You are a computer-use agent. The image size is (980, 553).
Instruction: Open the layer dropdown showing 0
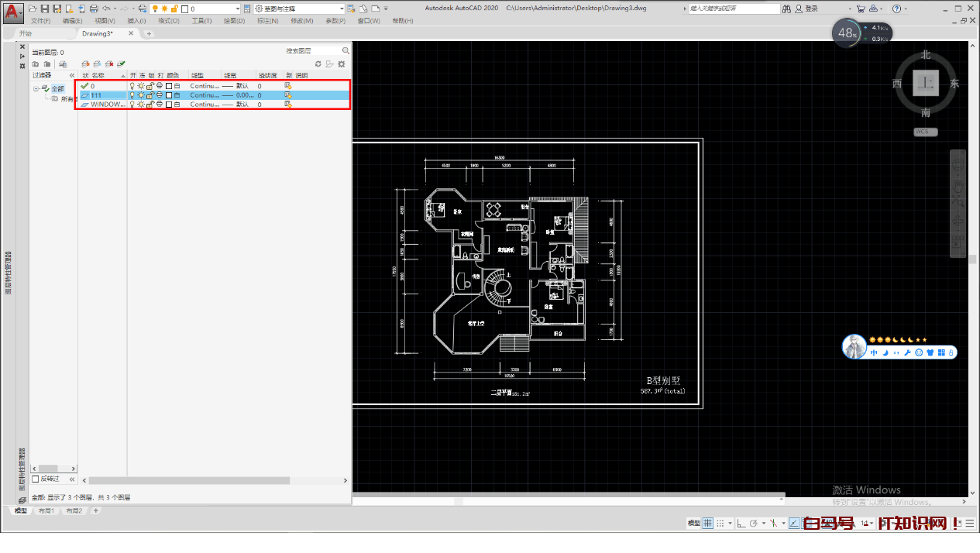click(x=236, y=7)
